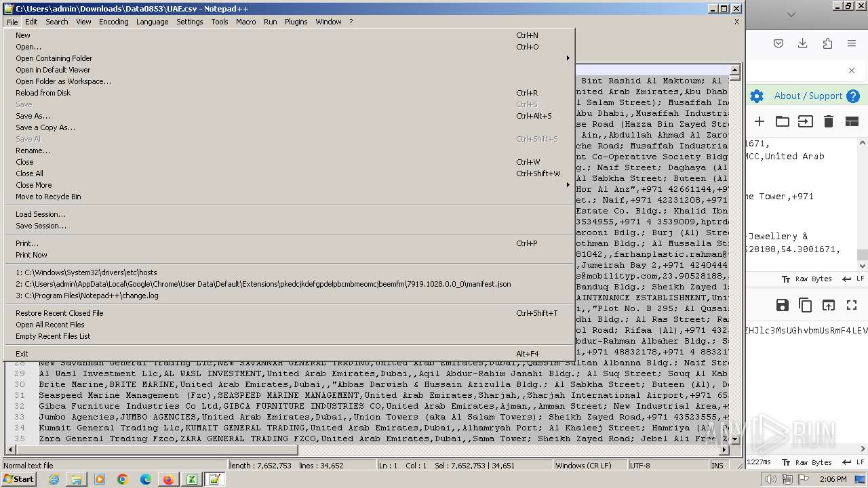Open the Firefox downloads icon
The width and height of the screenshot is (868, 488).
[803, 43]
